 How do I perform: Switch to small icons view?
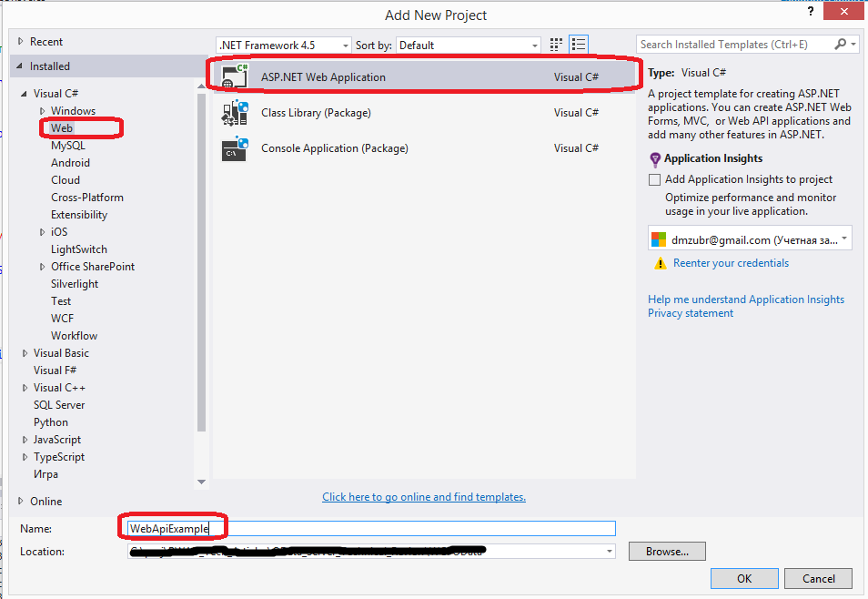pyautogui.click(x=556, y=45)
